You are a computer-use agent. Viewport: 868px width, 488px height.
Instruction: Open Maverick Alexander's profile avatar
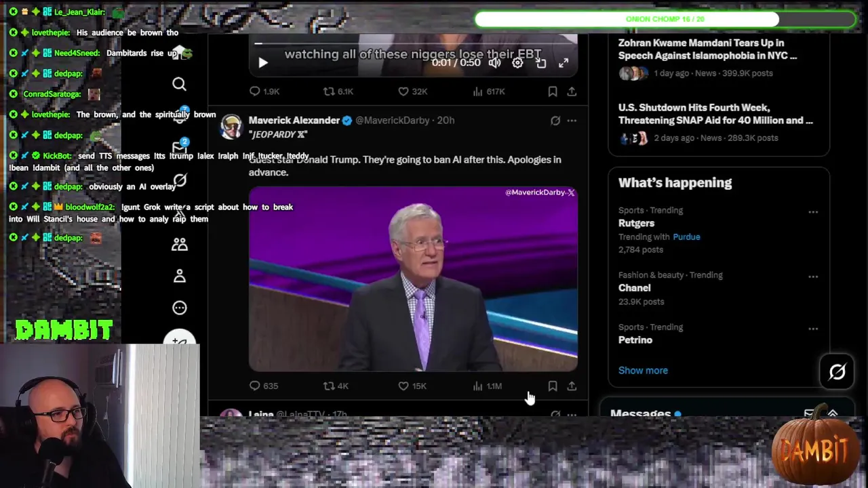tap(231, 127)
